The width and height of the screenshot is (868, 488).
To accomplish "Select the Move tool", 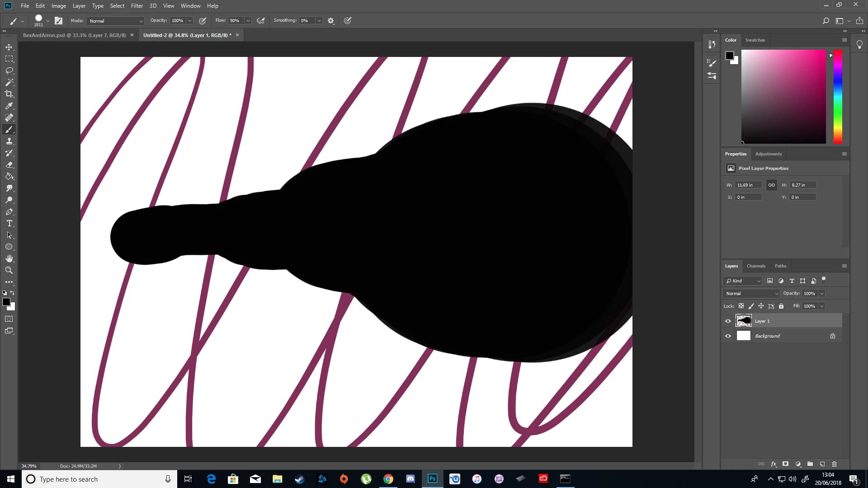I will click(9, 47).
